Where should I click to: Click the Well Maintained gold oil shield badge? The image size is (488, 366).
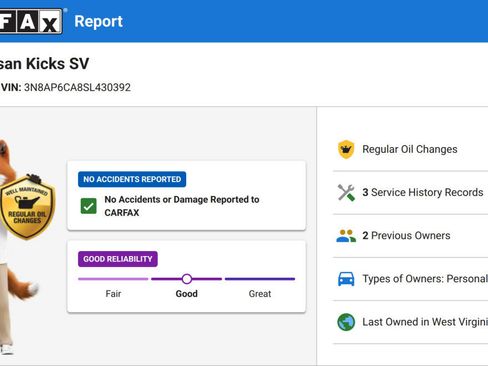(x=27, y=207)
